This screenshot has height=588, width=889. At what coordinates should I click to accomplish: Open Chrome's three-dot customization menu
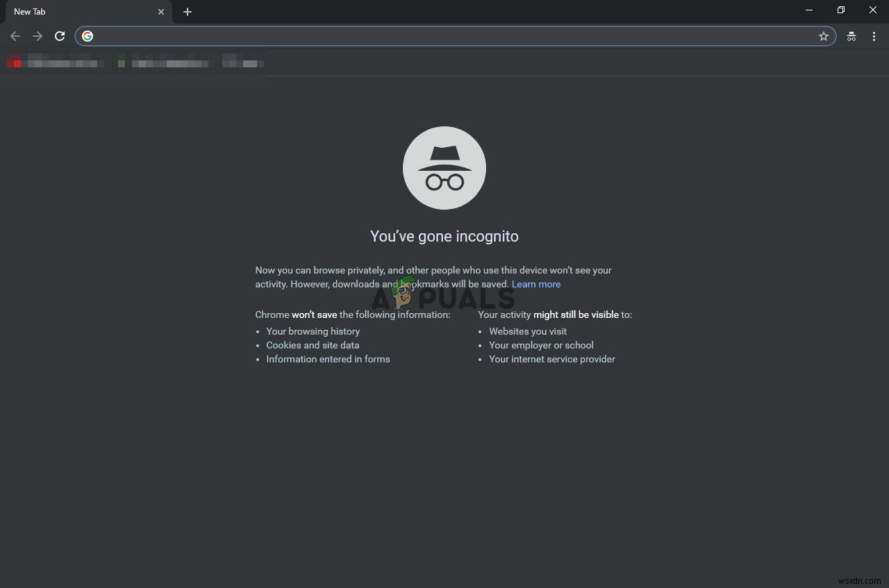point(874,36)
